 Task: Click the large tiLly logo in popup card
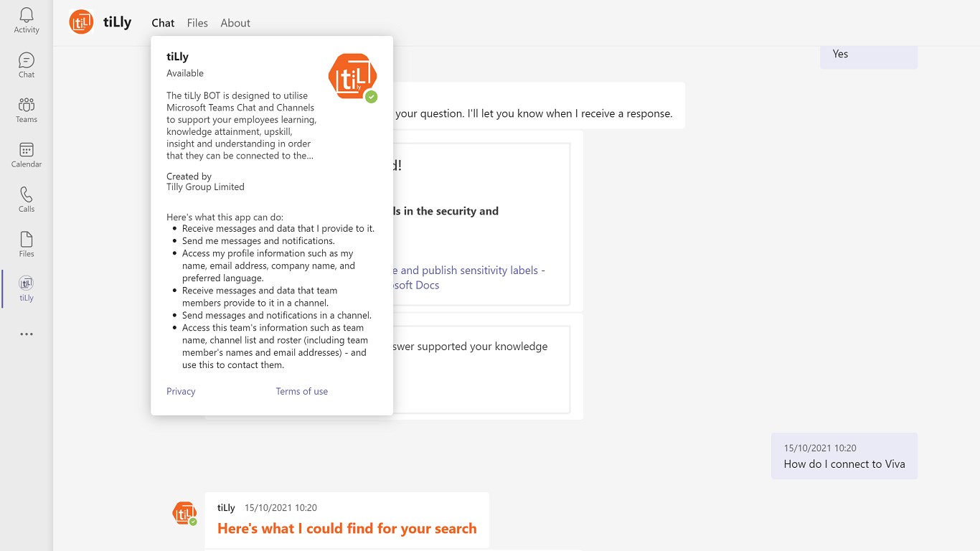pyautogui.click(x=352, y=77)
